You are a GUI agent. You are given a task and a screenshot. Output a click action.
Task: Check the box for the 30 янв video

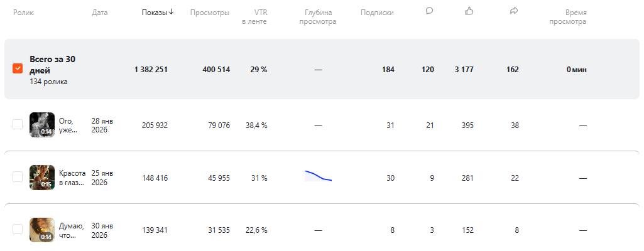coord(18,230)
